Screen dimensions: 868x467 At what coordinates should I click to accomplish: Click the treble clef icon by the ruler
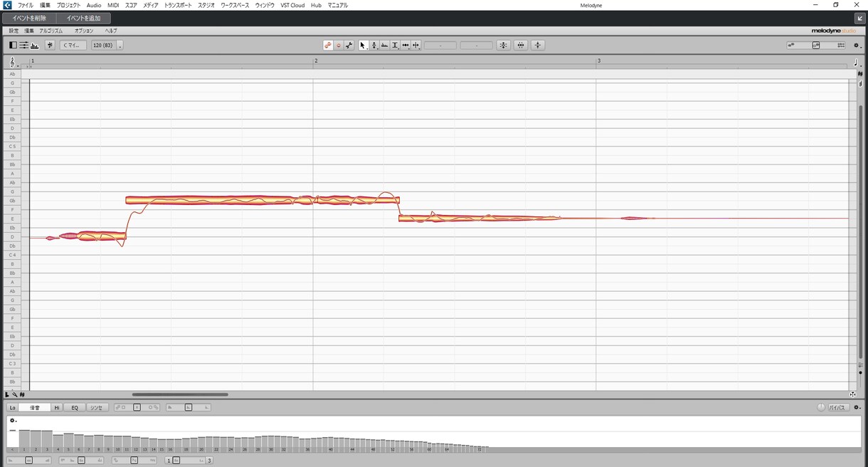tap(12, 63)
